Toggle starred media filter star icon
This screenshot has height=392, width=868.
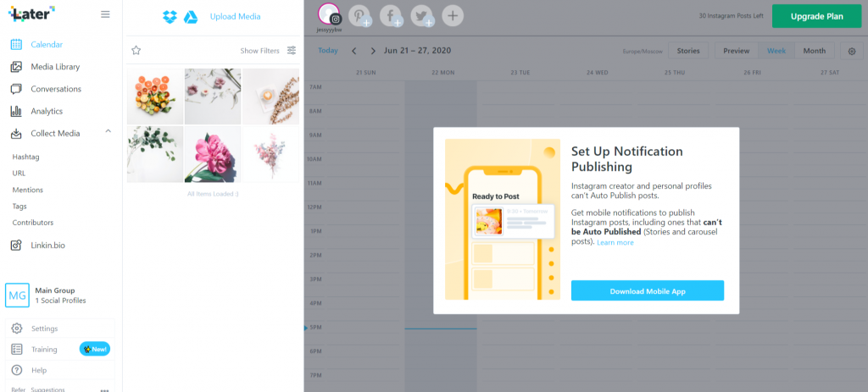[136, 50]
